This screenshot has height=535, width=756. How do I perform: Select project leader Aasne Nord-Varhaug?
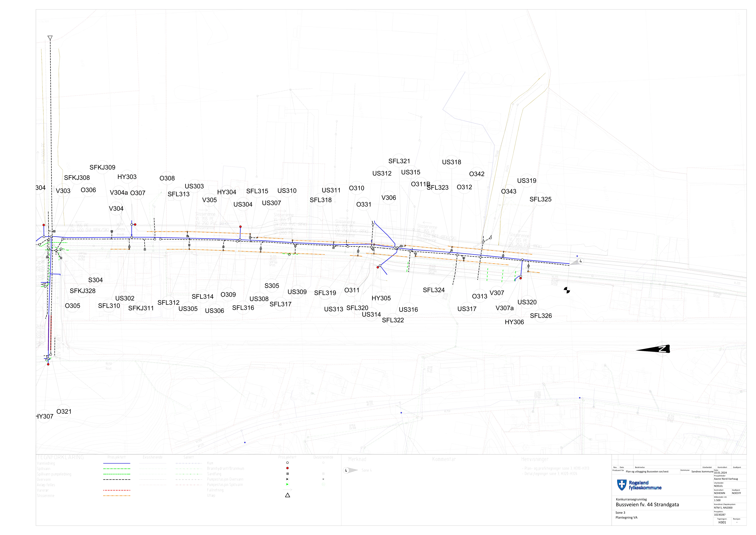[726, 479]
